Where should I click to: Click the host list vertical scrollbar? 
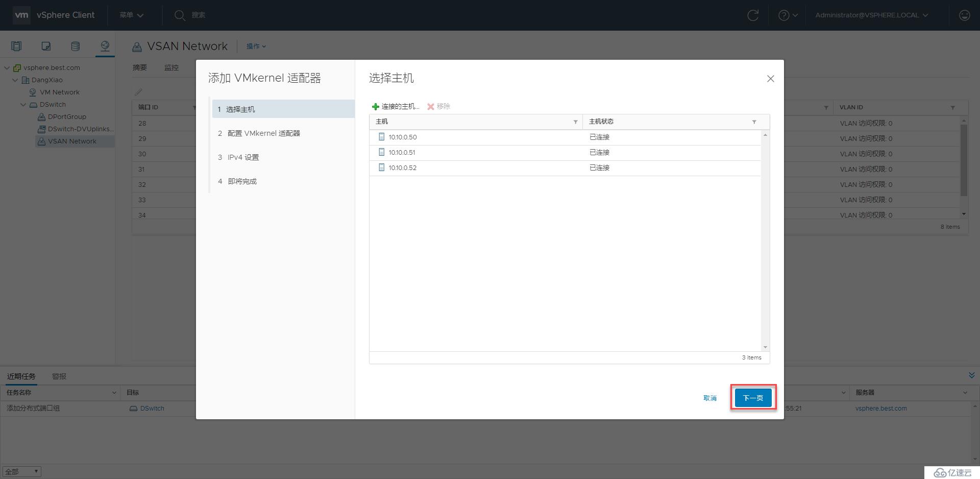(765, 240)
